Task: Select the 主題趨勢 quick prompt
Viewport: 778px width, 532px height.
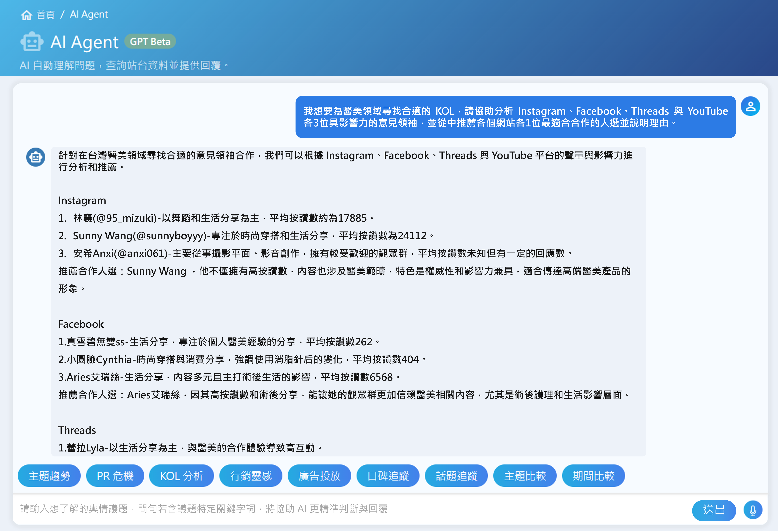Action: click(49, 475)
